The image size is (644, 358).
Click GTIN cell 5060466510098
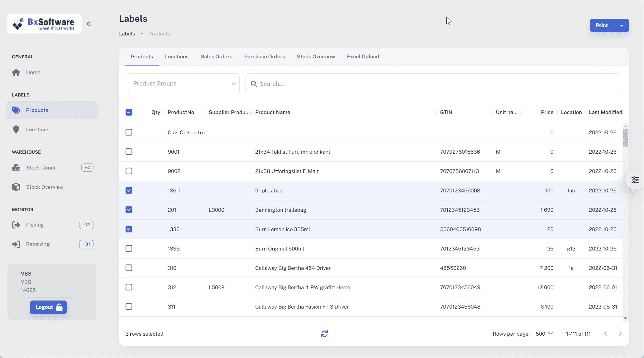[x=460, y=229]
